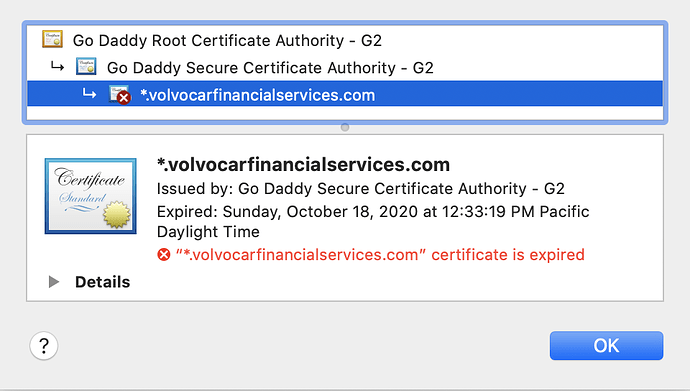The image size is (690, 391).
Task: Click the Details label
Action: 103,282
